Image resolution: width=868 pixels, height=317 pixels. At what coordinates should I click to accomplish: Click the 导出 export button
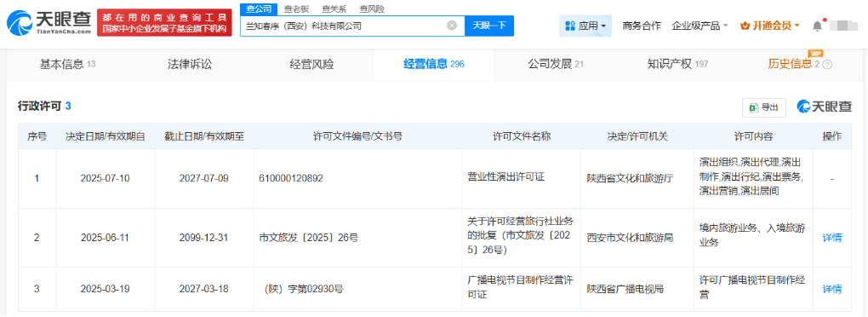tap(764, 107)
